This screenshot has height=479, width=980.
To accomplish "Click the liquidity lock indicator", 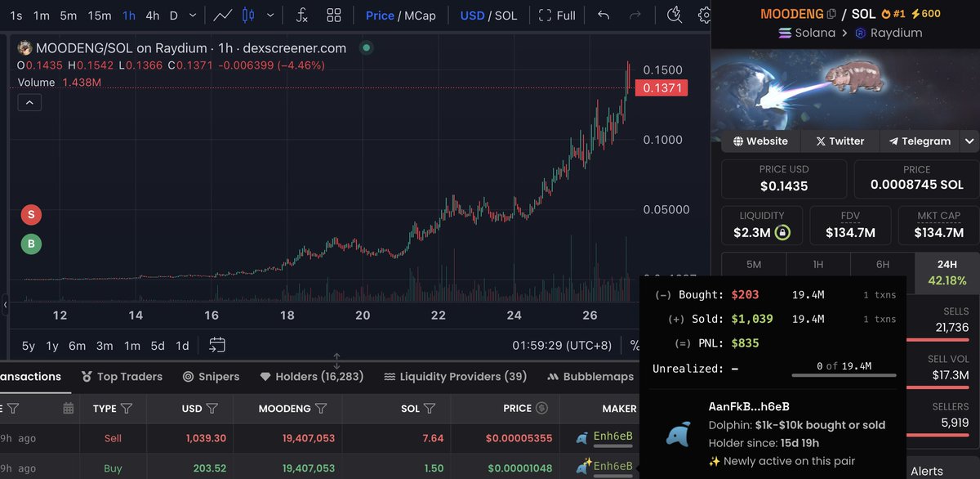I will 783,231.
